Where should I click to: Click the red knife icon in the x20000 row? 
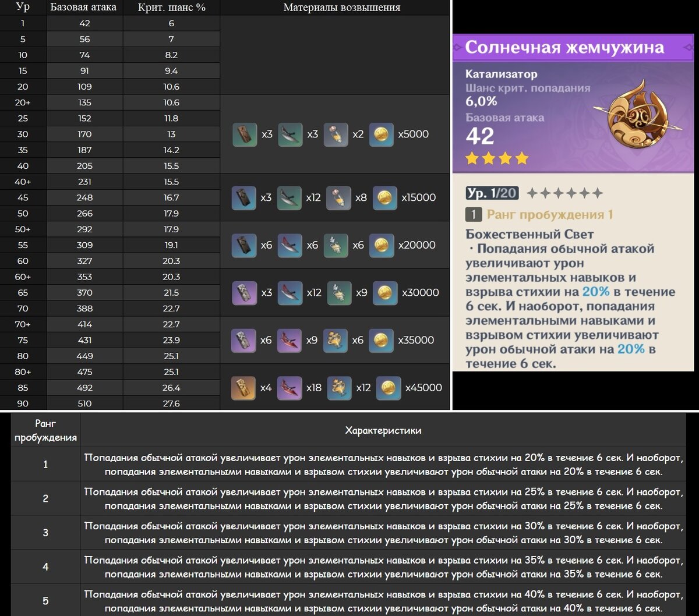[290, 246]
